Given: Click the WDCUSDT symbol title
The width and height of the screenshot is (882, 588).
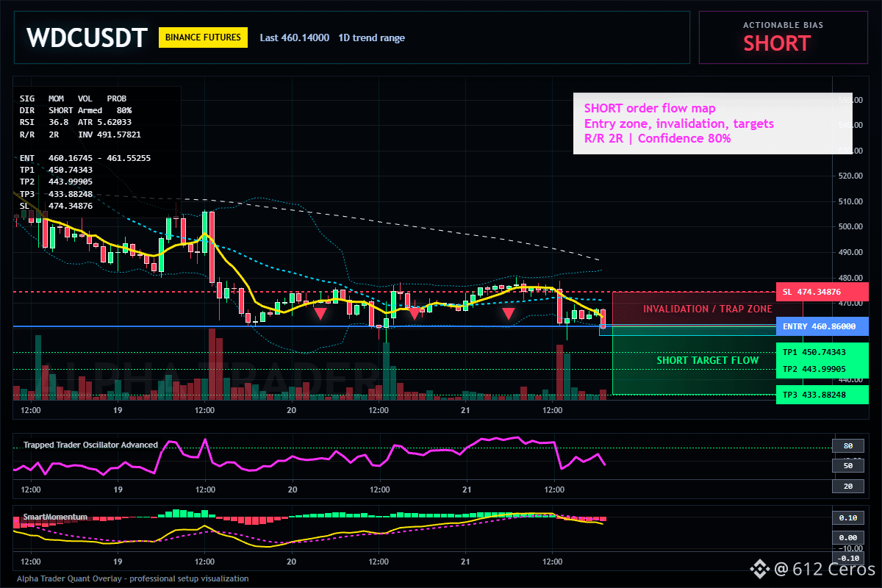Looking at the screenshot, I should tap(87, 37).
